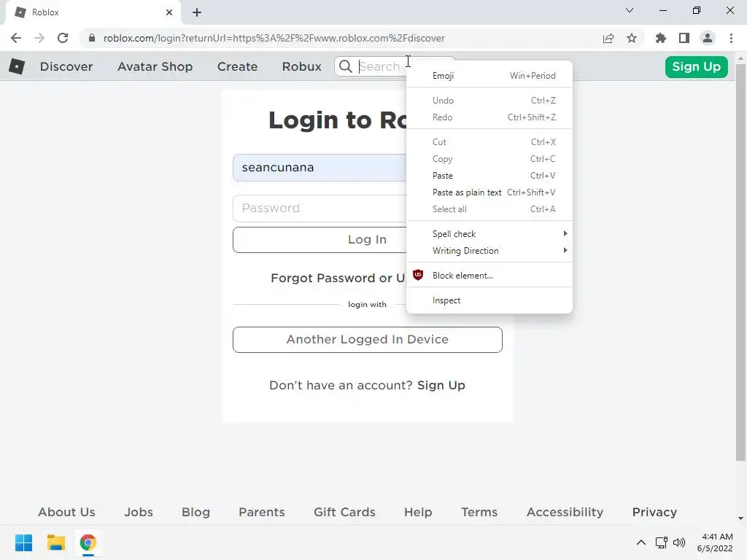The height and width of the screenshot is (560, 747).
Task: Click the Chrome profile avatar icon
Action: pos(708,38)
